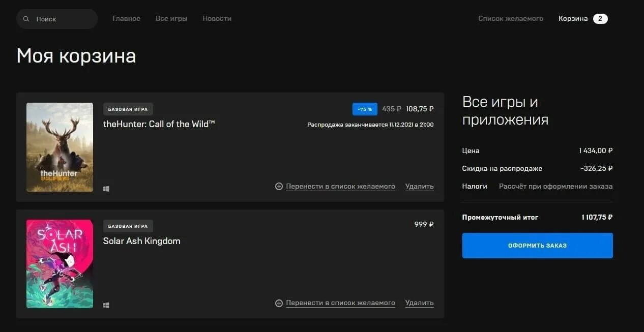Click the plus icon in Solar Ash wishlist link
644x332 pixels.
point(279,303)
